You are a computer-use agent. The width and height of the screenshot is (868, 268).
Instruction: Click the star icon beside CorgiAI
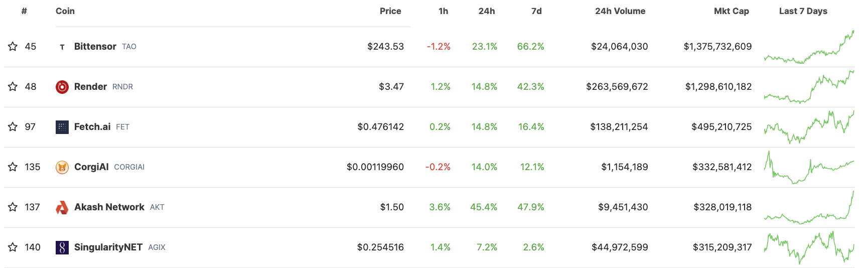13,167
